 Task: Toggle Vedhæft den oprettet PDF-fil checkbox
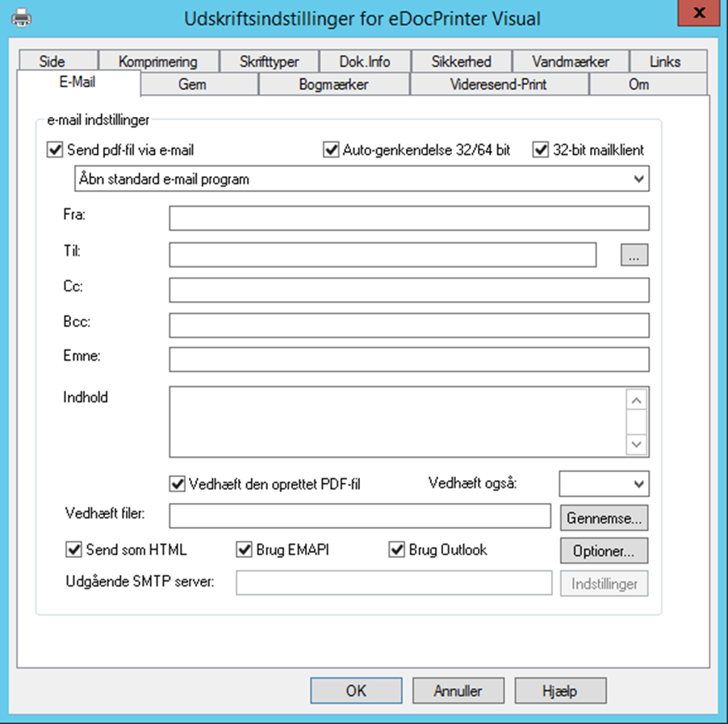pos(177,484)
